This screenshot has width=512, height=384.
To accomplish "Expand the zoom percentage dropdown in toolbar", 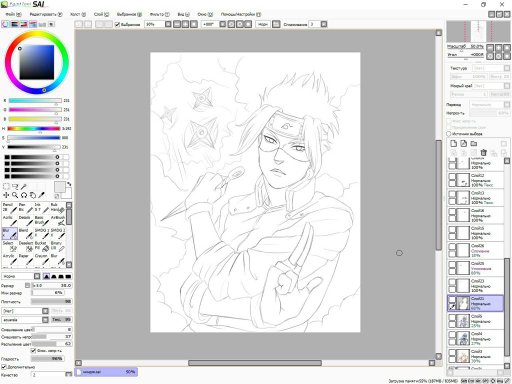I will coord(168,24).
